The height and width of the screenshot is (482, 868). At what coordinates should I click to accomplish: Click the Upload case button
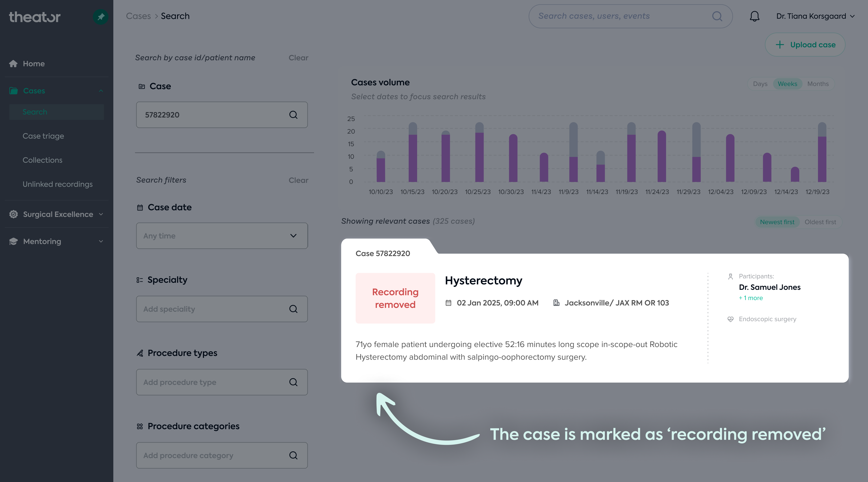pos(805,44)
